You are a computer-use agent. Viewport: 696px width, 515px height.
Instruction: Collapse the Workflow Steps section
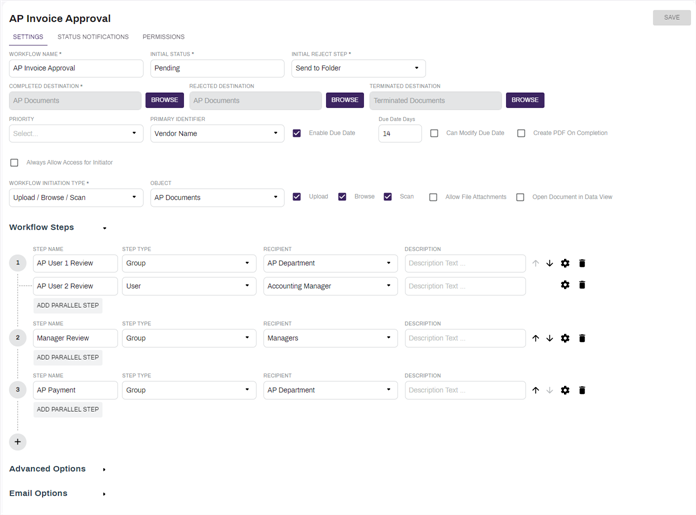105,228
